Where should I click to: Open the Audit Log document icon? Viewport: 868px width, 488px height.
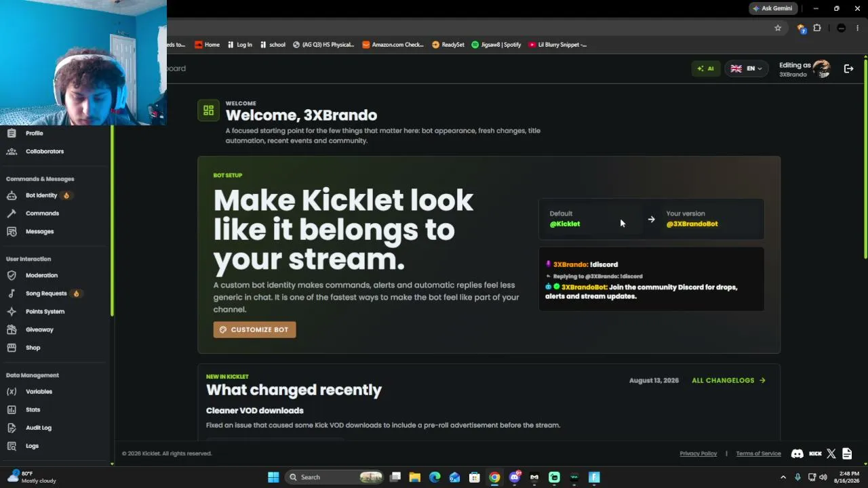(x=12, y=428)
